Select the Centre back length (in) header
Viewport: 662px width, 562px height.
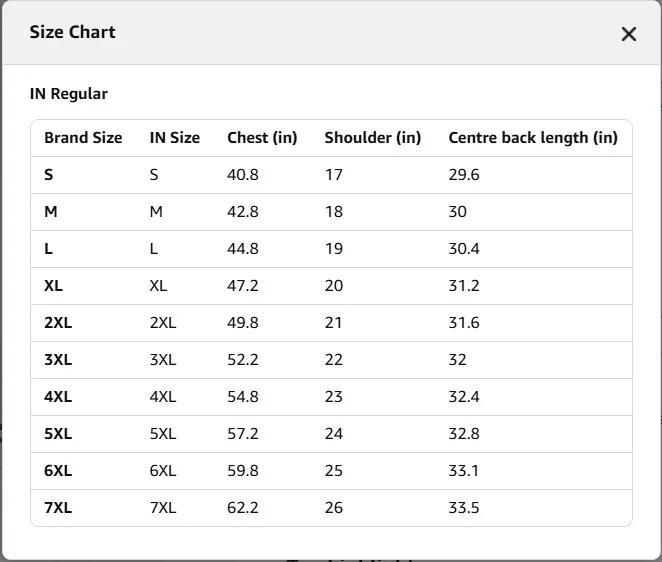[532, 138]
